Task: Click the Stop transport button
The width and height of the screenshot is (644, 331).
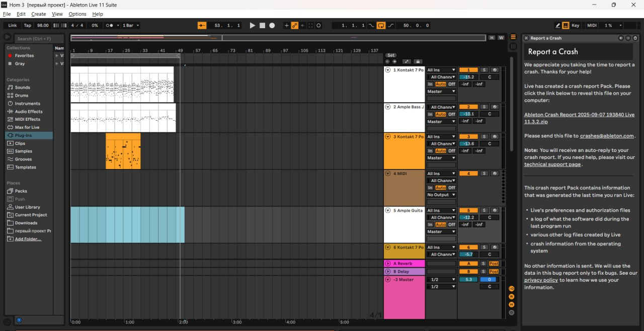Action: (262, 25)
